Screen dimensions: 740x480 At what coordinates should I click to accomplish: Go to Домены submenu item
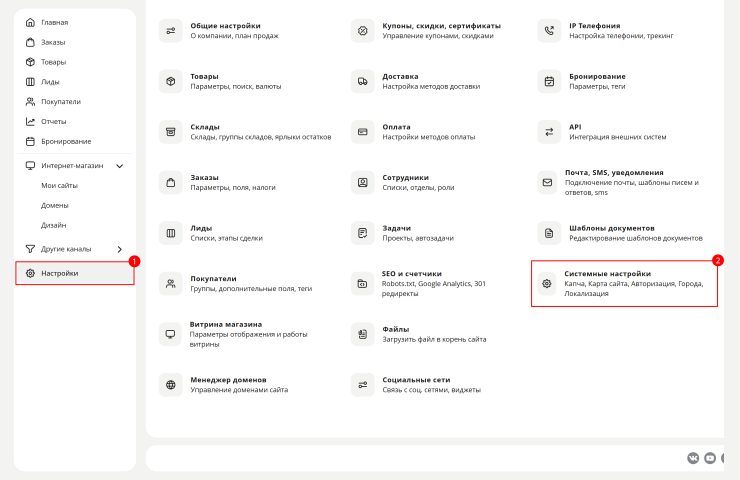(55, 205)
